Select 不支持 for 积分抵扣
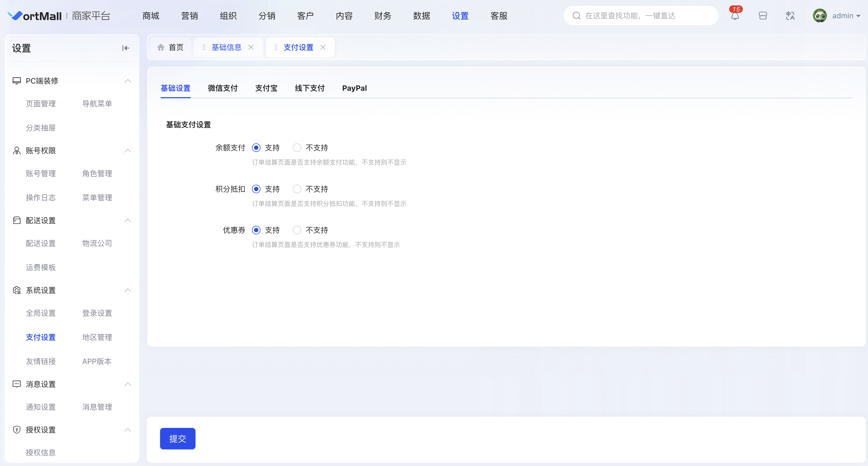Screen dimensions: 868x466 [x=297, y=189]
